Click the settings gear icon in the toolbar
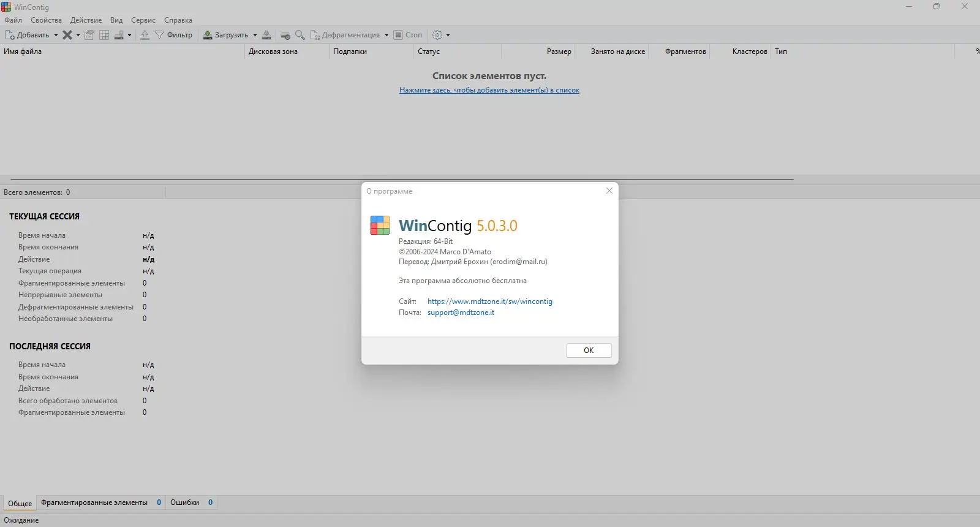Image resolution: width=980 pixels, height=527 pixels. 437,35
